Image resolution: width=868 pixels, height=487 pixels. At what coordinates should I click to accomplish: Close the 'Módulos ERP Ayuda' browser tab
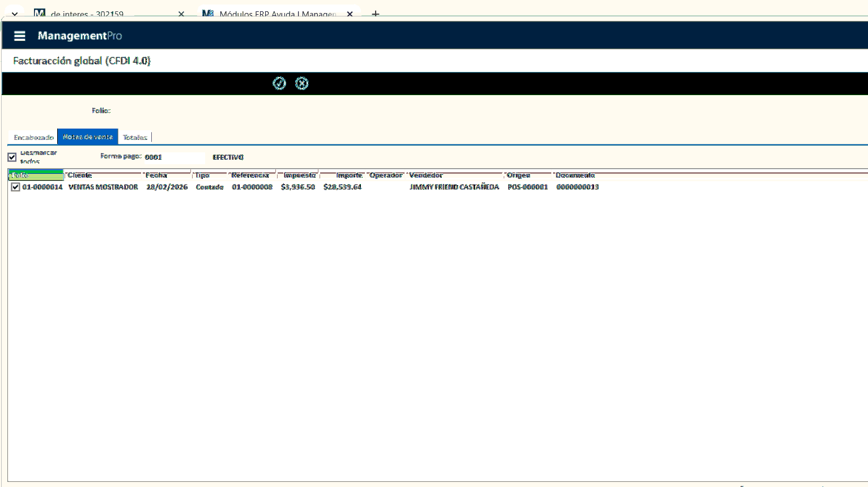pos(350,14)
